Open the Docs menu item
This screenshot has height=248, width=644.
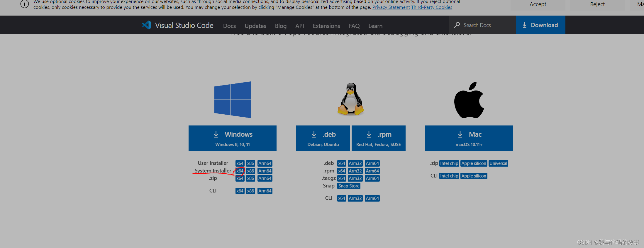(x=229, y=26)
